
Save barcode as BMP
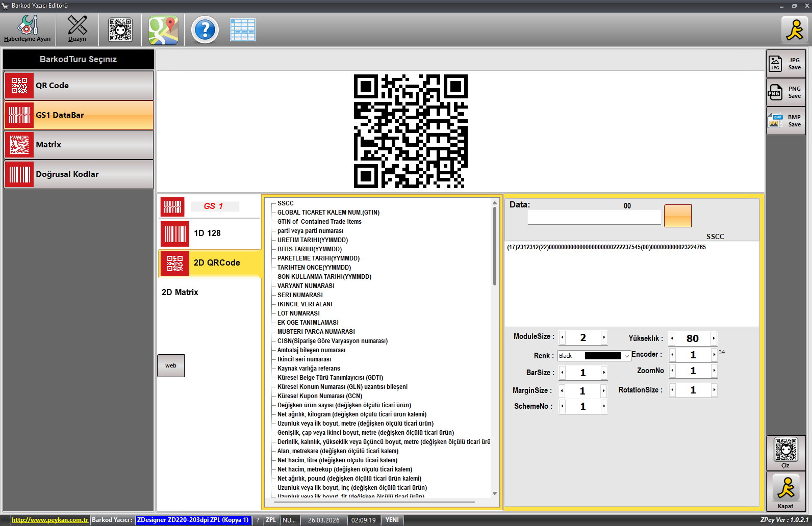(x=785, y=121)
